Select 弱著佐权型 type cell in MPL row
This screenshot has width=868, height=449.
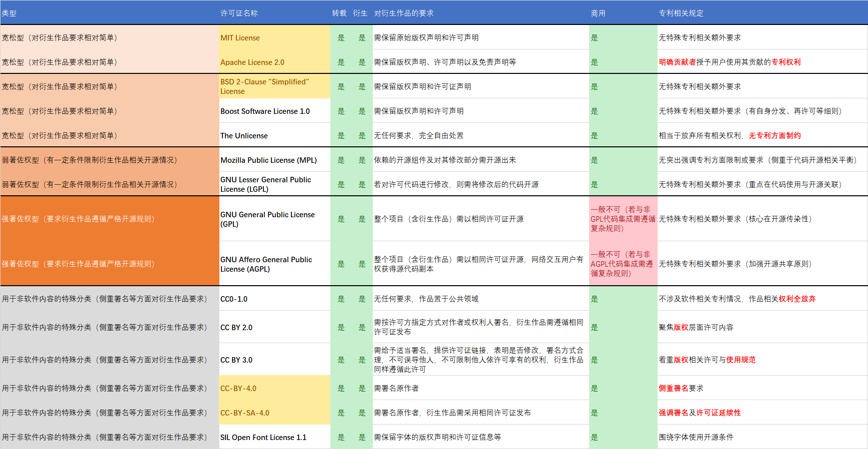pyautogui.click(x=109, y=160)
